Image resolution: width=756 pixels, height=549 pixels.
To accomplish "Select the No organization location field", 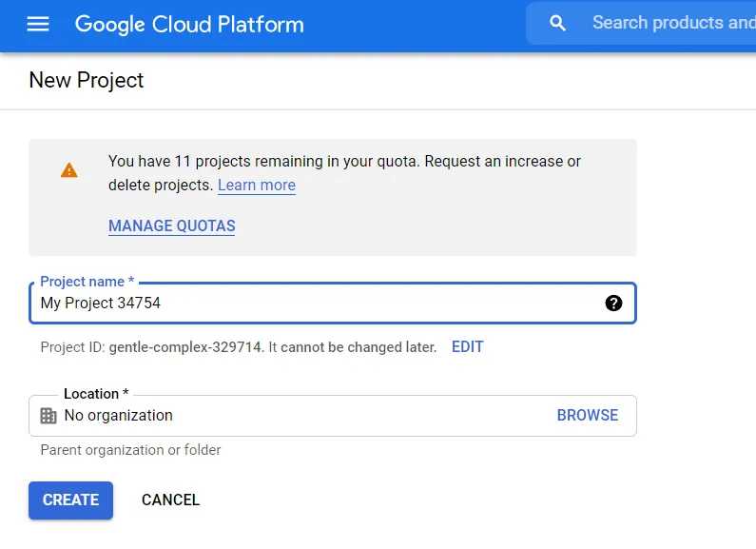I will (285, 416).
